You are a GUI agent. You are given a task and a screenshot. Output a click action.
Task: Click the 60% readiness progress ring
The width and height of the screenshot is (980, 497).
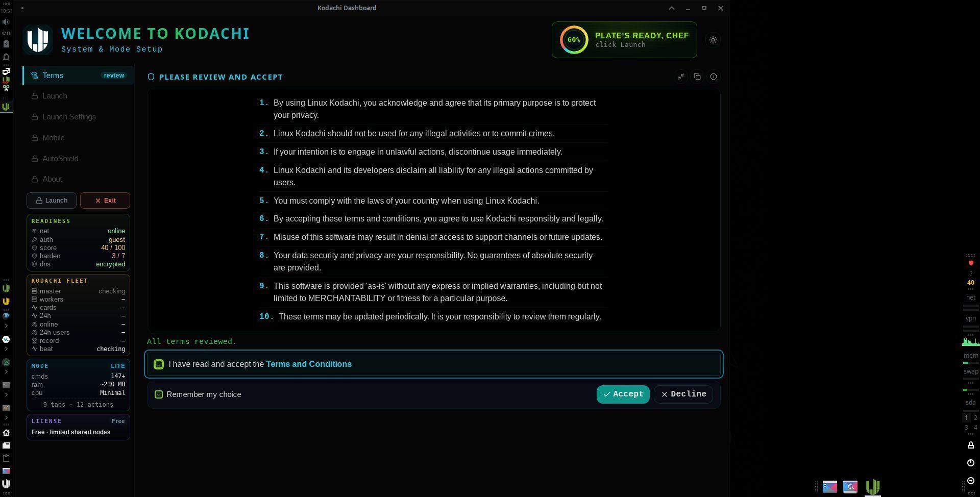point(574,40)
